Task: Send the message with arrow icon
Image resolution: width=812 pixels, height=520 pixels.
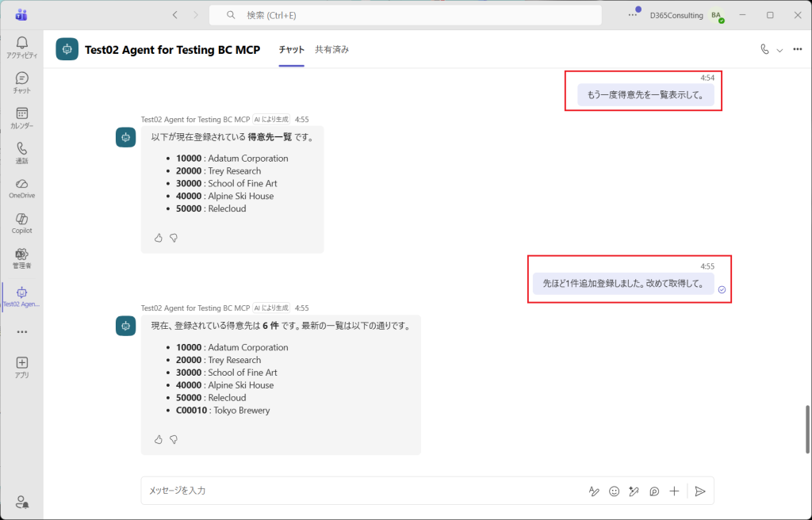Action: [699, 491]
